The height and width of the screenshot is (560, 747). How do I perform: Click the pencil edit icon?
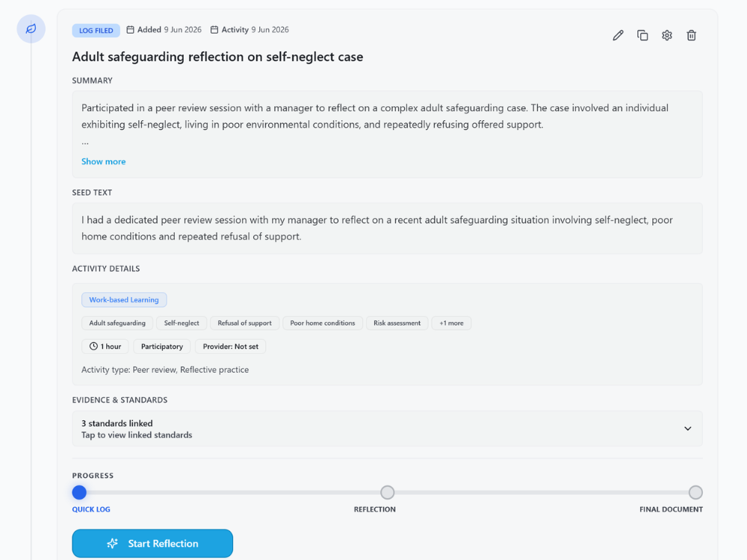[x=618, y=35]
